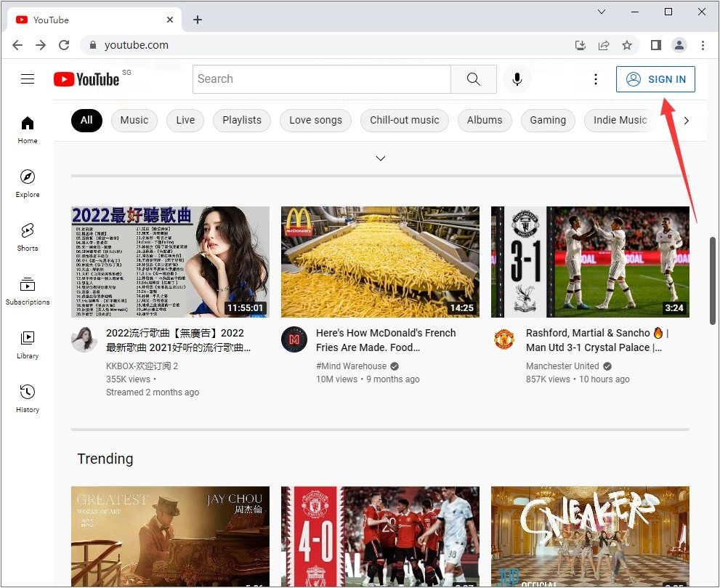Viewport: 720px width, 588px height.
Task: Open the YouTube home logo
Action: [86, 79]
